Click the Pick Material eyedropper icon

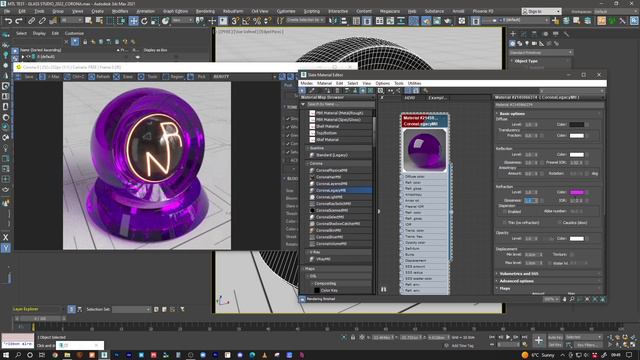pos(311,91)
